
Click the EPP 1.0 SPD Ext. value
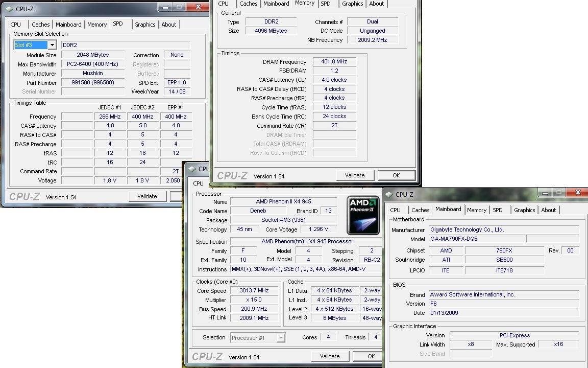[177, 83]
